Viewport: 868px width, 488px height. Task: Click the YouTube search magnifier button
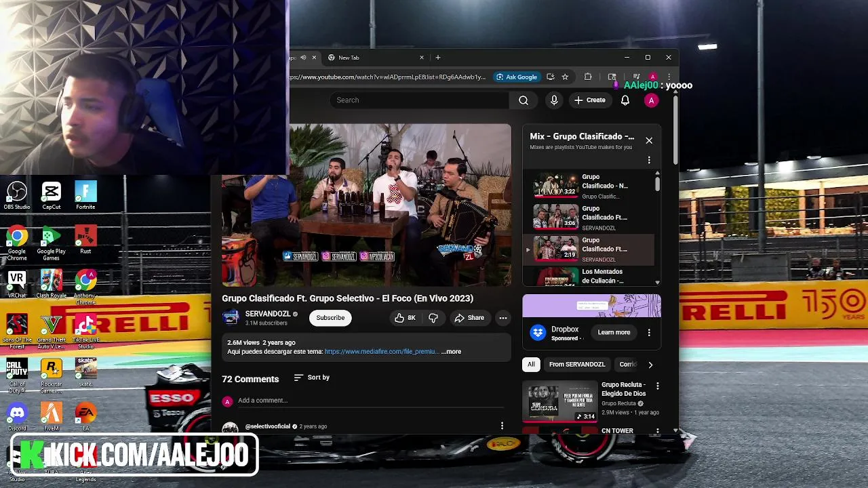524,100
